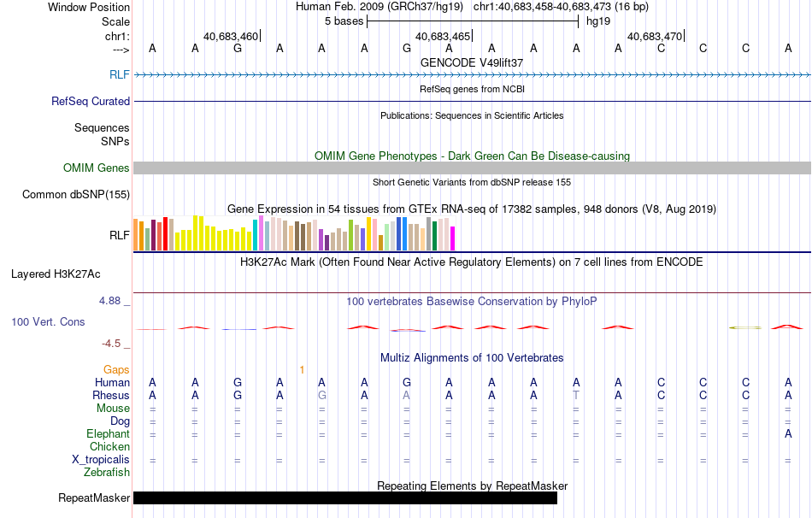Click the Zebrafish species label
812x518 pixels.
click(107, 473)
